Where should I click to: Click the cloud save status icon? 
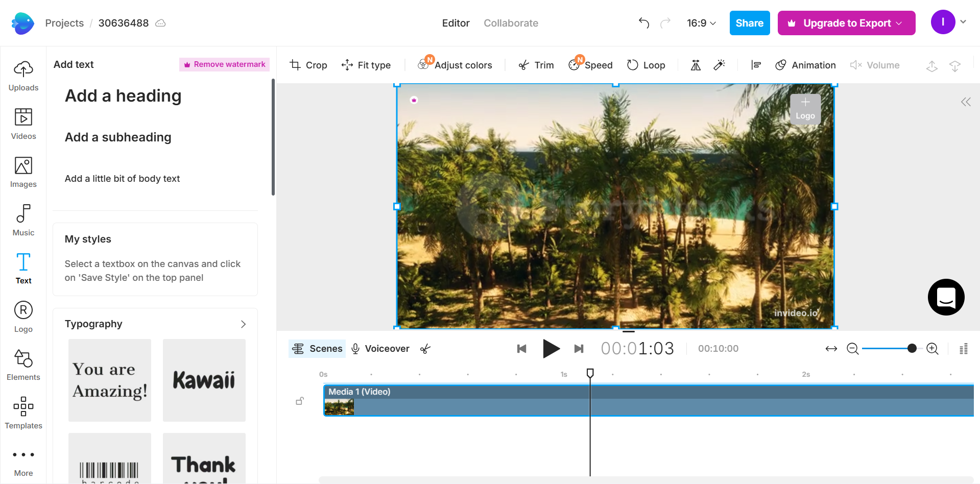160,23
